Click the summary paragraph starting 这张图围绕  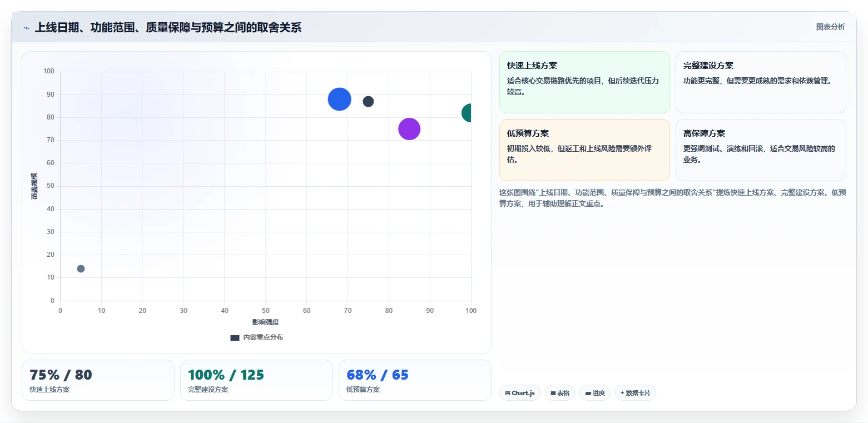click(673, 198)
